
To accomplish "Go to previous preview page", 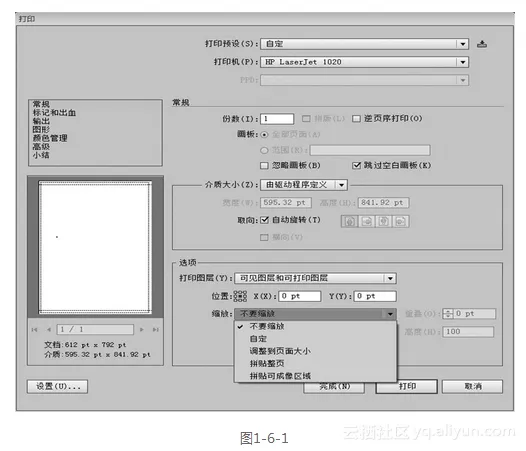I will point(49,330).
